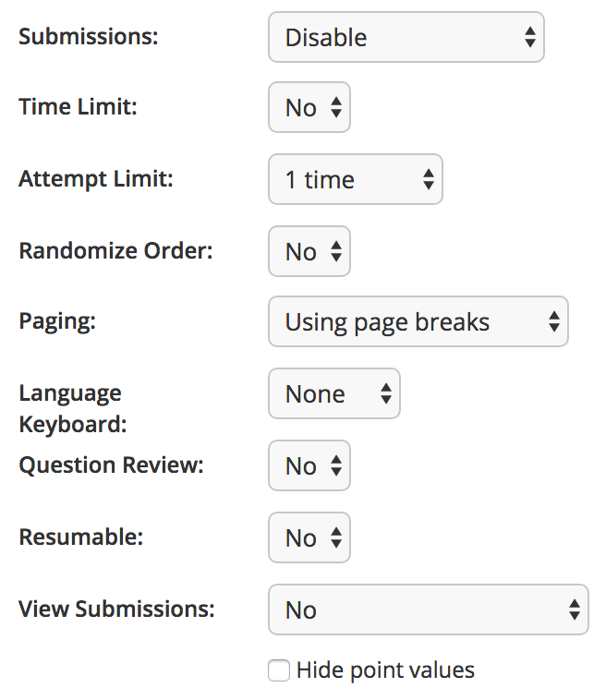Click the View Submissions field label
Screen dimensions: 606x700
[x=116, y=609]
